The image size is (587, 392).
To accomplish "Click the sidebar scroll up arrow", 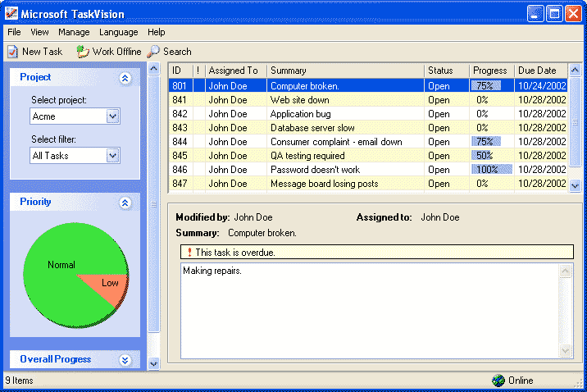I will point(153,69).
